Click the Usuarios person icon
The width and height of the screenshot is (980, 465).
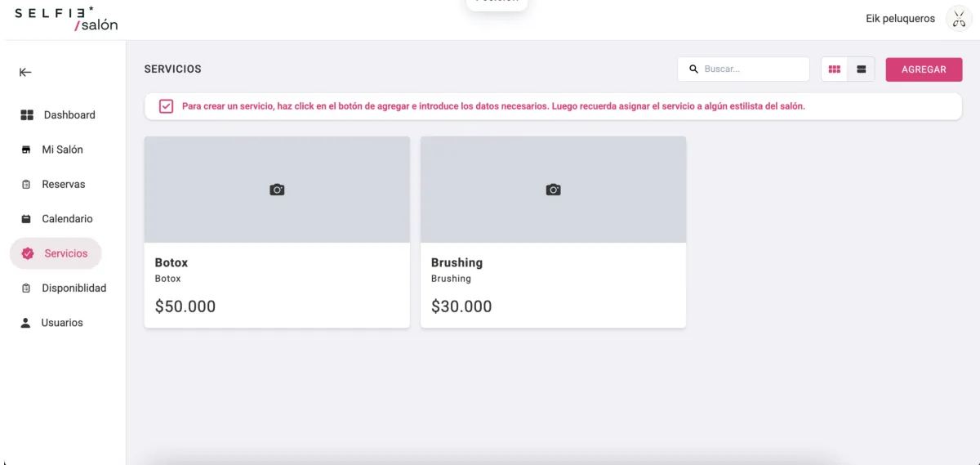[x=26, y=323]
